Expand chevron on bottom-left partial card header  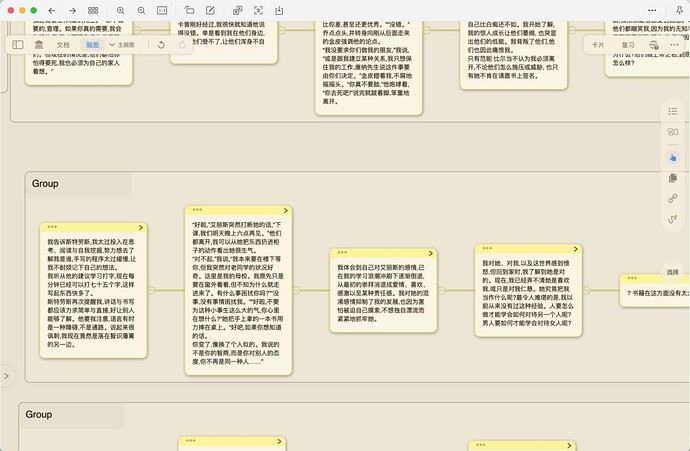pyautogui.click(x=279, y=441)
